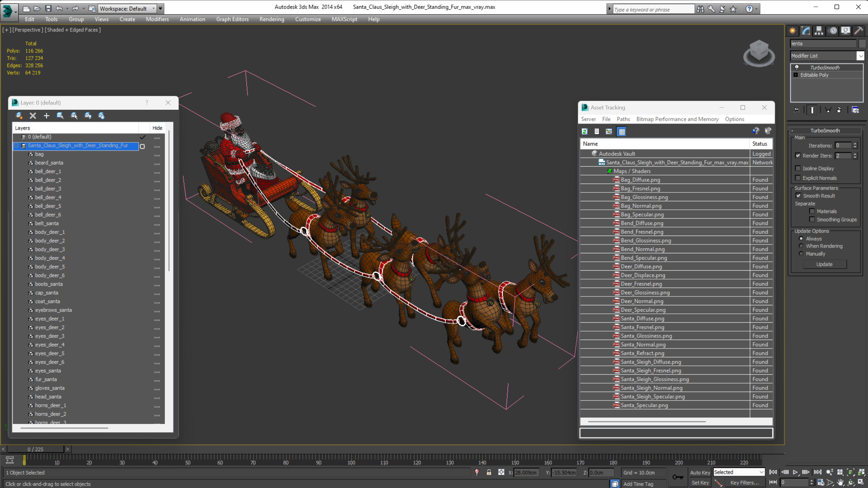Viewport: 868px width, 488px height.
Task: Switch Asset Tracking to table view icon
Action: coord(622,132)
